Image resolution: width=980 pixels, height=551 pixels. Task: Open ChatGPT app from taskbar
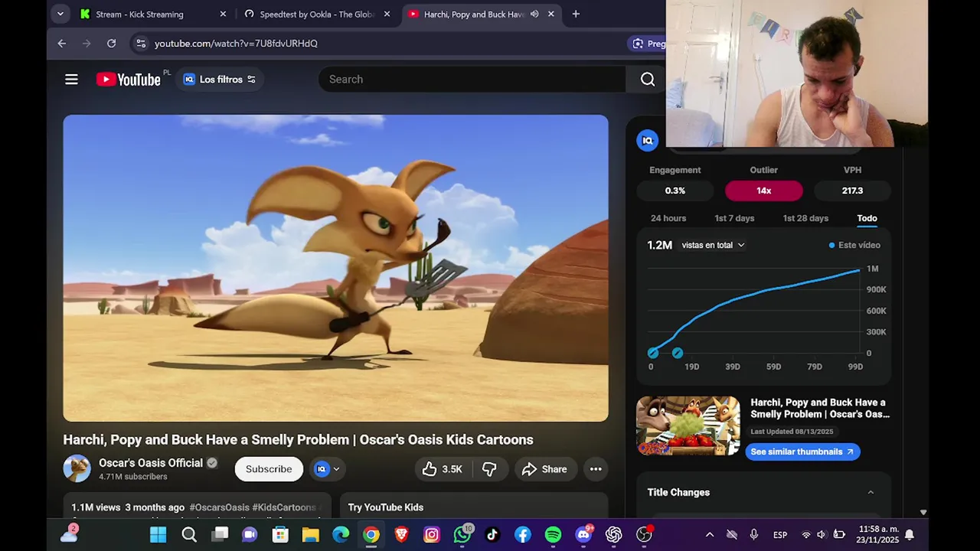tap(614, 534)
